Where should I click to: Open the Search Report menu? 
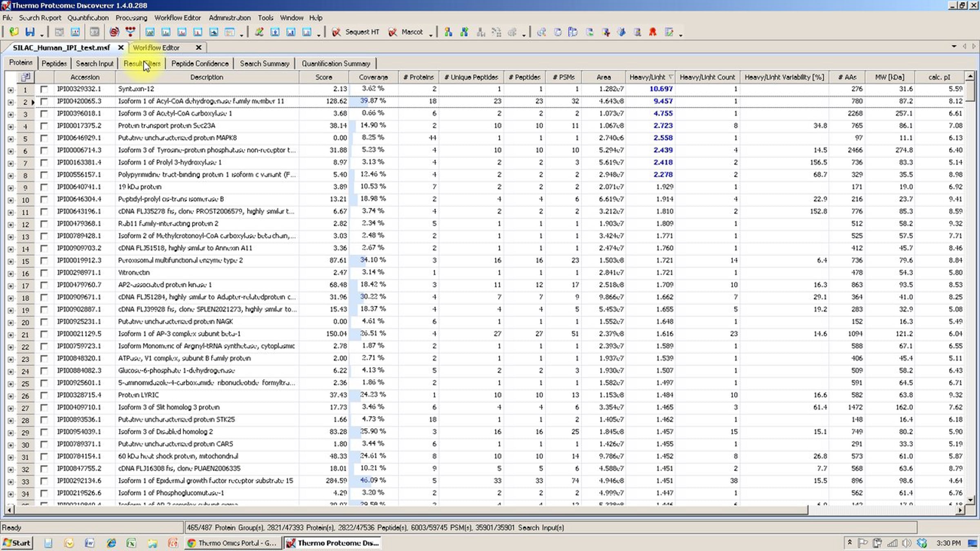(40, 18)
